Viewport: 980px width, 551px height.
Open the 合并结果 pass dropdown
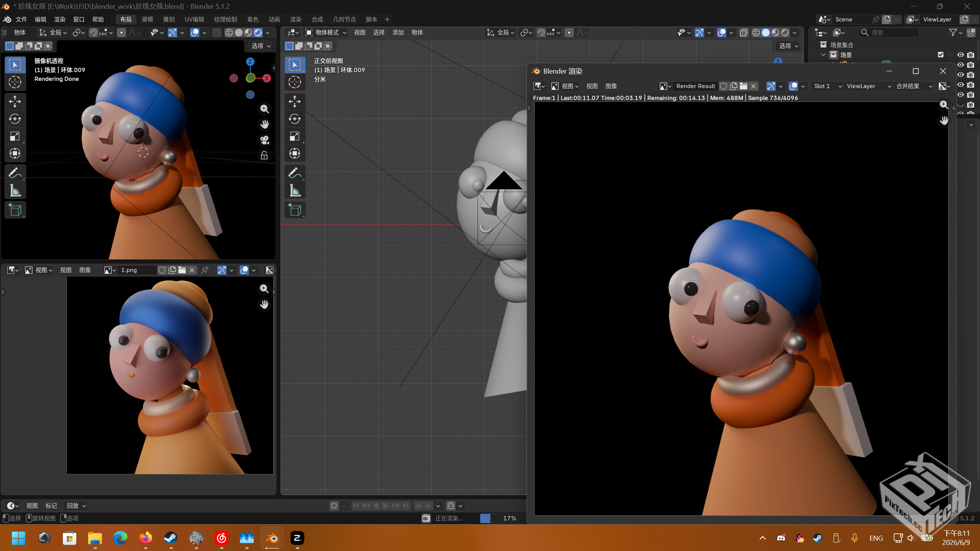point(914,86)
